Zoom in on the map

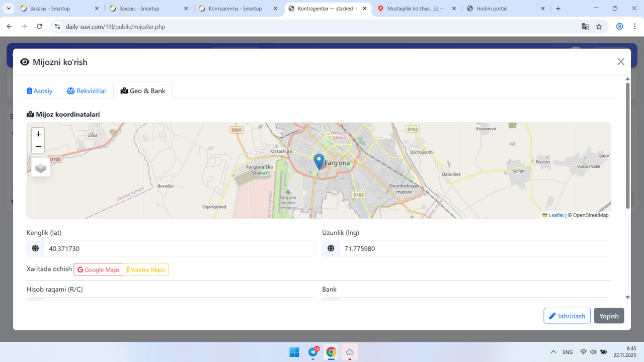(38, 134)
